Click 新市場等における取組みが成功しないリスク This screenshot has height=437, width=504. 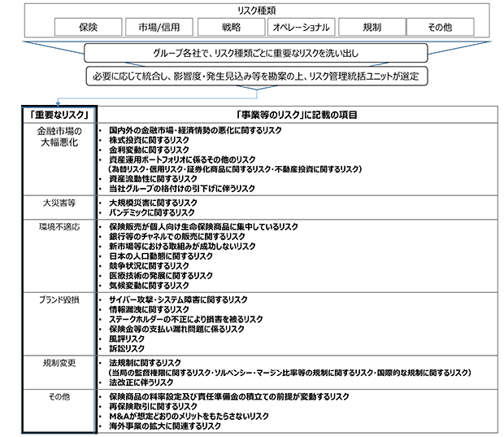(182, 247)
